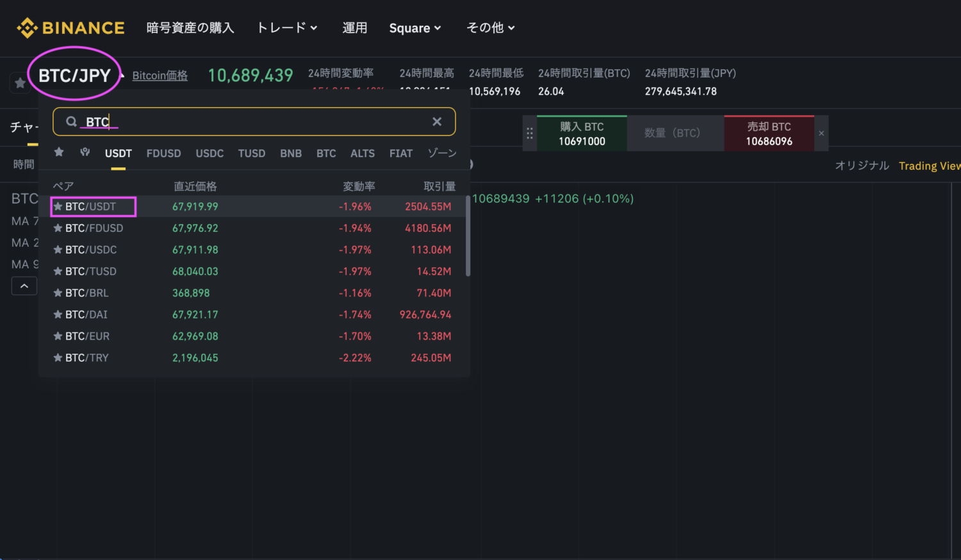This screenshot has height=560, width=961.
Task: Collapse the MA indicator legend chevron
Action: coord(24,286)
